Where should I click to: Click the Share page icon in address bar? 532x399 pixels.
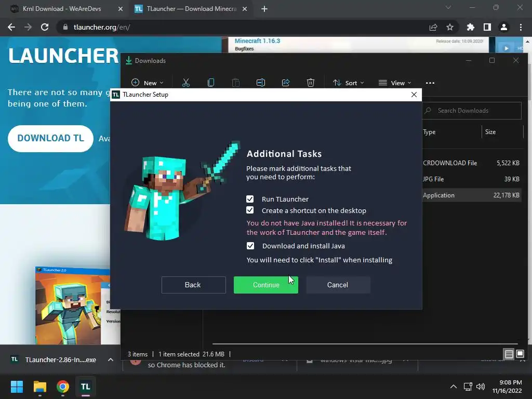point(433,27)
